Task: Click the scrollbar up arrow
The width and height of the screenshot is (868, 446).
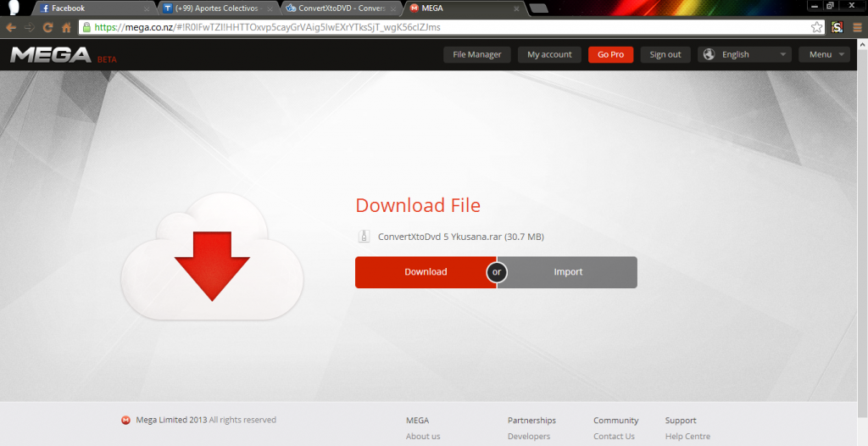Action: click(x=862, y=44)
